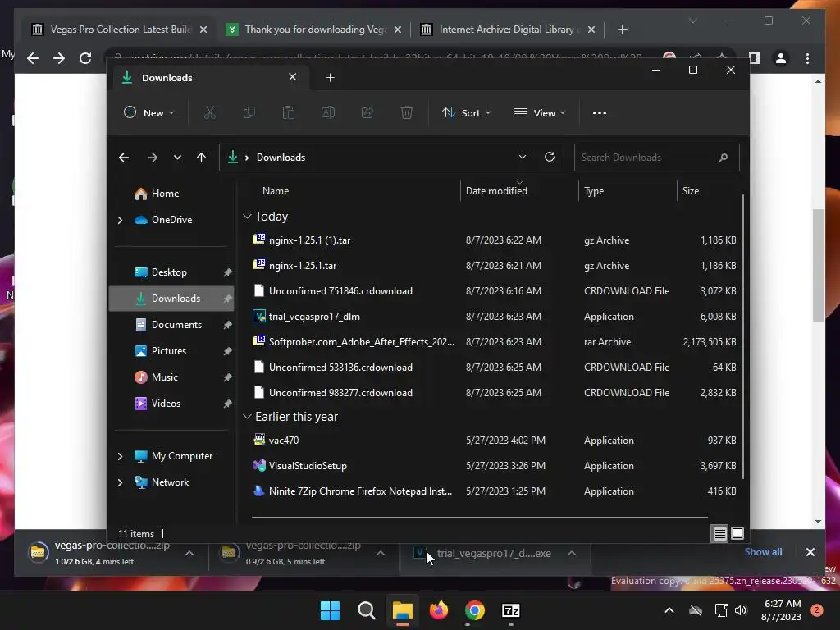
Task: Switch to large thumbnails view icon
Action: pyautogui.click(x=737, y=533)
